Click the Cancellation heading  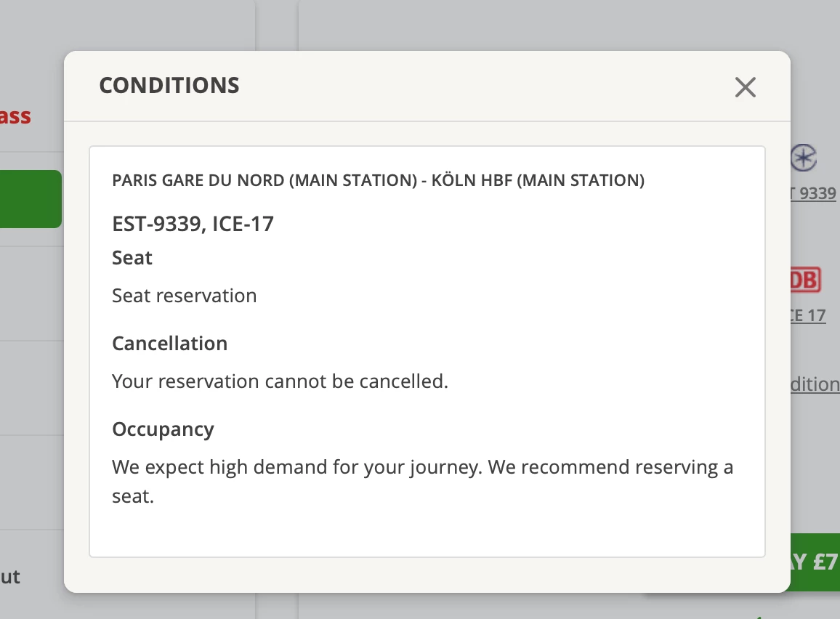tap(169, 343)
